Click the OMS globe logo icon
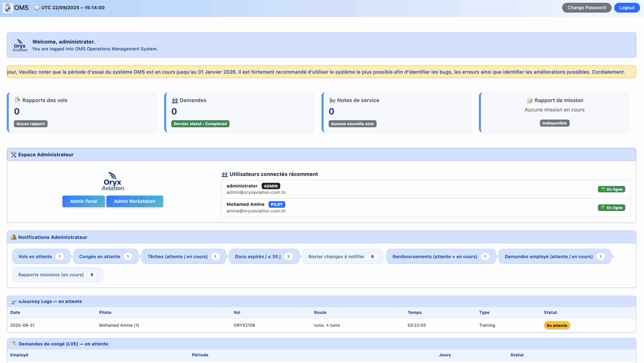Screen dimensions: 644x363 tap(8, 8)
